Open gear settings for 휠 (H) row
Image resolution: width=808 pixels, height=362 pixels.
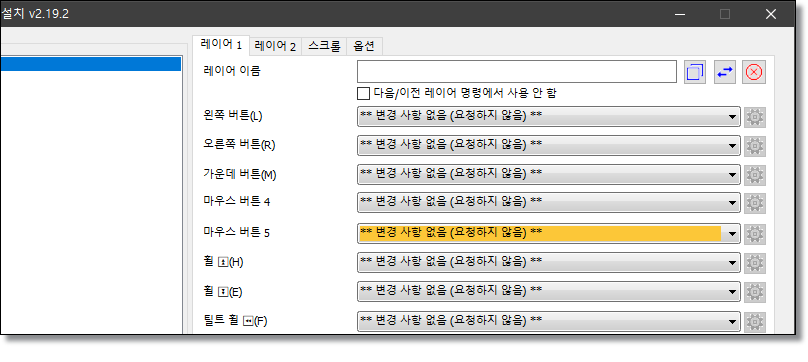click(754, 263)
